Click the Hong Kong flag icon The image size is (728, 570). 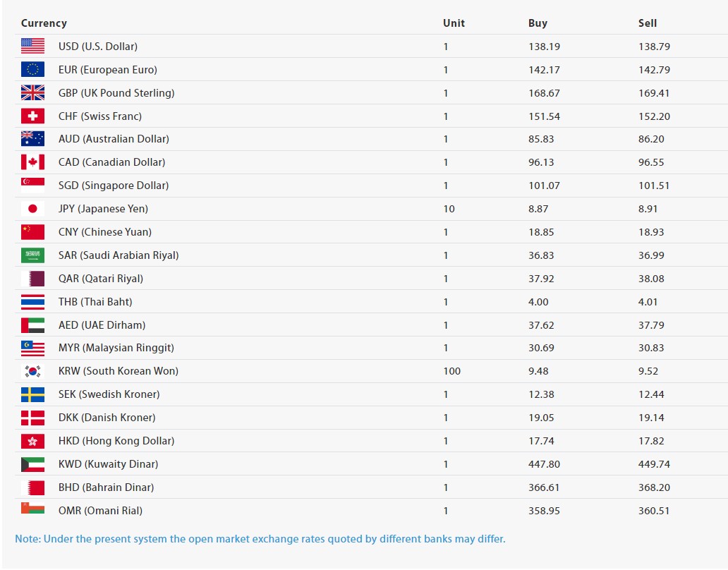click(x=32, y=441)
